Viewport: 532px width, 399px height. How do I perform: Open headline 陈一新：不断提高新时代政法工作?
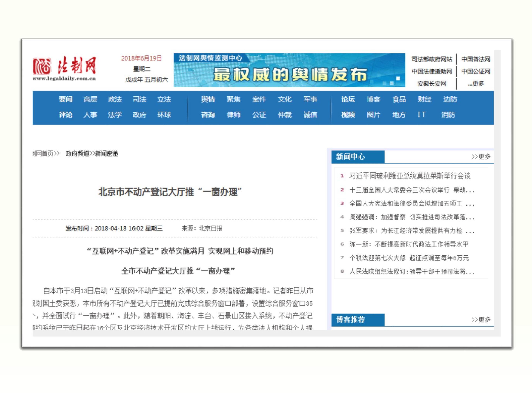pos(409,244)
